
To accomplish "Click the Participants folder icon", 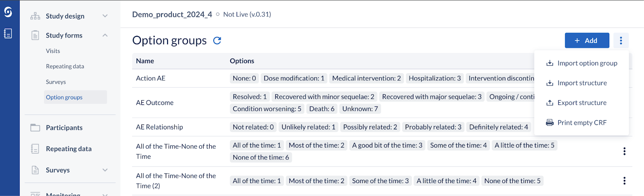I will (35, 128).
